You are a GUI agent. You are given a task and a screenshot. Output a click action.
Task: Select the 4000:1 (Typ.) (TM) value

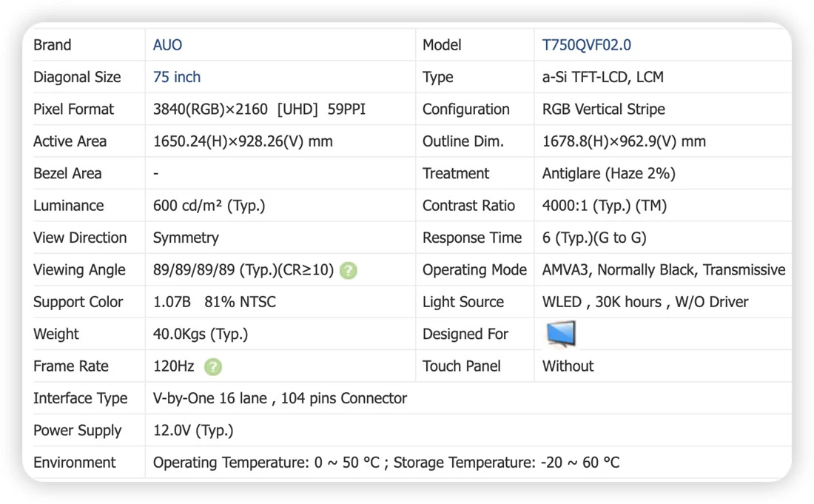click(x=605, y=206)
